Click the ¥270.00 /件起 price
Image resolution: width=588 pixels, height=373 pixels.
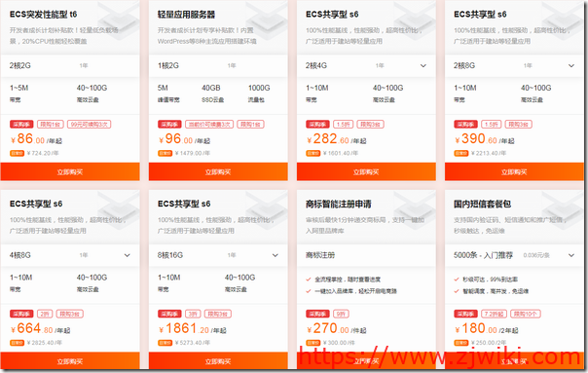point(337,328)
